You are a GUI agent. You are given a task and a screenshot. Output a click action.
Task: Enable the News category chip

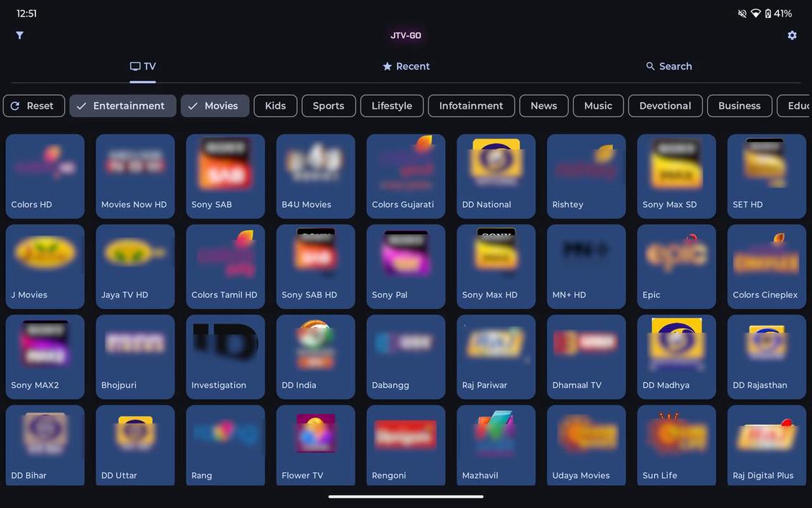pyautogui.click(x=543, y=106)
